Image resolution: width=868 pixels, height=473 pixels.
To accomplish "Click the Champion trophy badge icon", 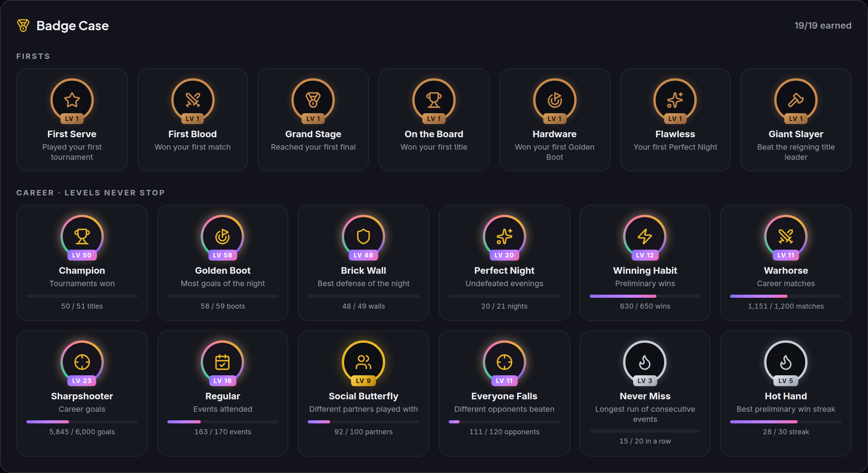I will coord(82,236).
